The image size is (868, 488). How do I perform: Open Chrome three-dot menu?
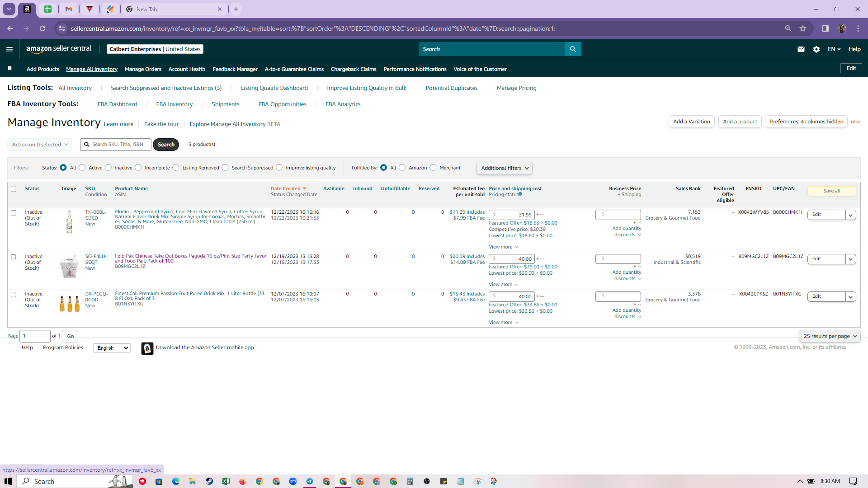[858, 28]
